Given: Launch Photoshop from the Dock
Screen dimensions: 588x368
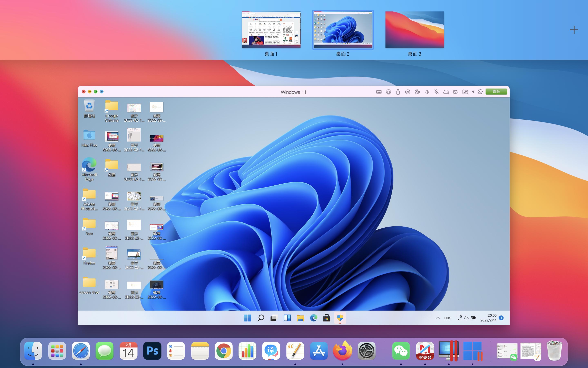Looking at the screenshot, I should coord(152,351).
